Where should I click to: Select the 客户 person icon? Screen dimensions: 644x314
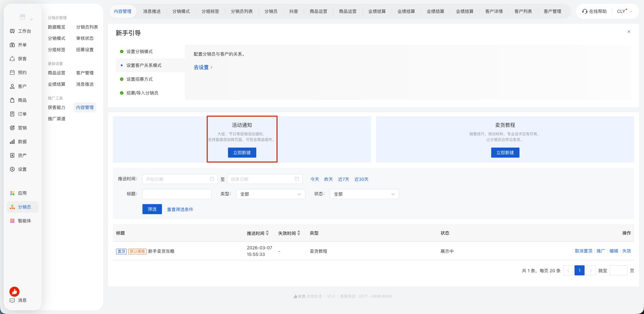[12, 86]
